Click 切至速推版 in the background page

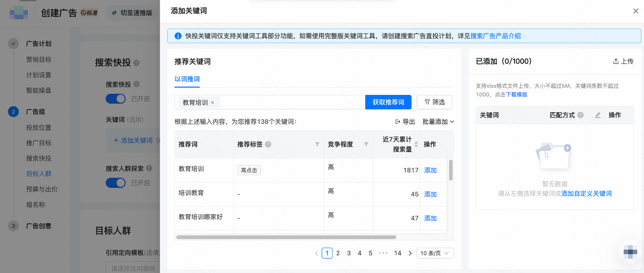tap(132, 13)
